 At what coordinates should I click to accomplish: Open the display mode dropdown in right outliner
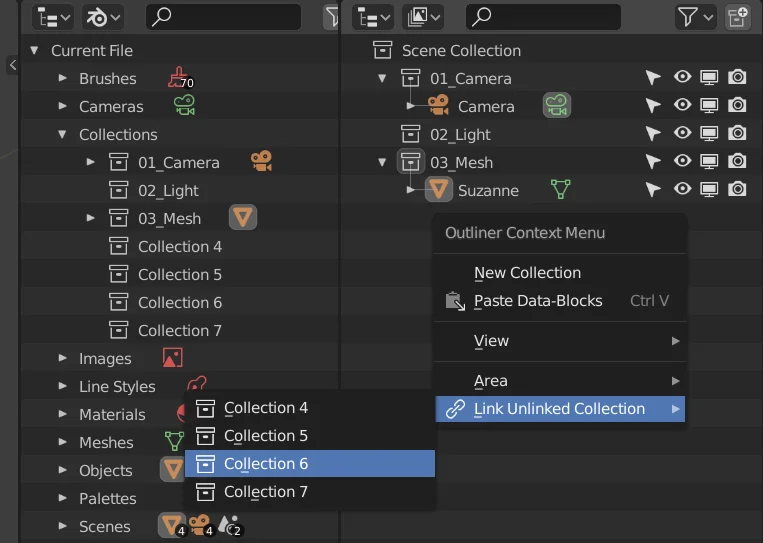click(422, 17)
